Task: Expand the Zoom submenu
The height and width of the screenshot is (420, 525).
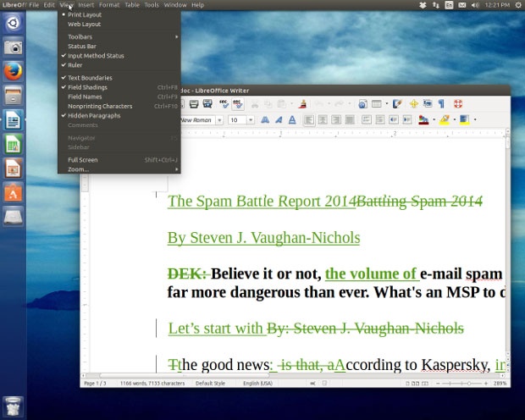Action: 119,169
